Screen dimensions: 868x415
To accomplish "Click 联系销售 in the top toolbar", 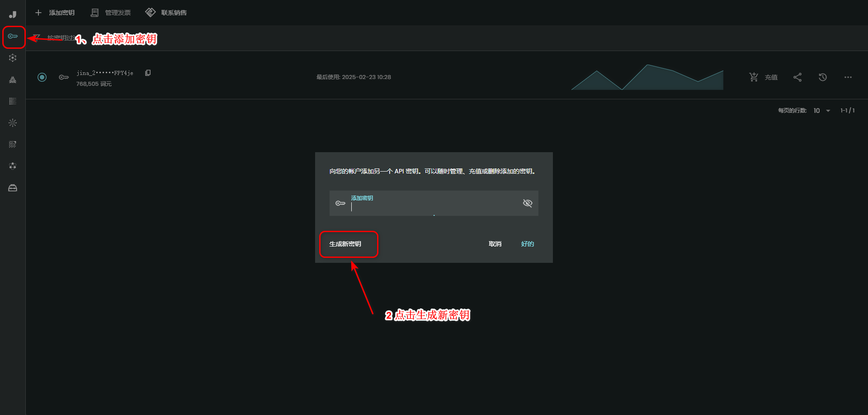I will (166, 13).
